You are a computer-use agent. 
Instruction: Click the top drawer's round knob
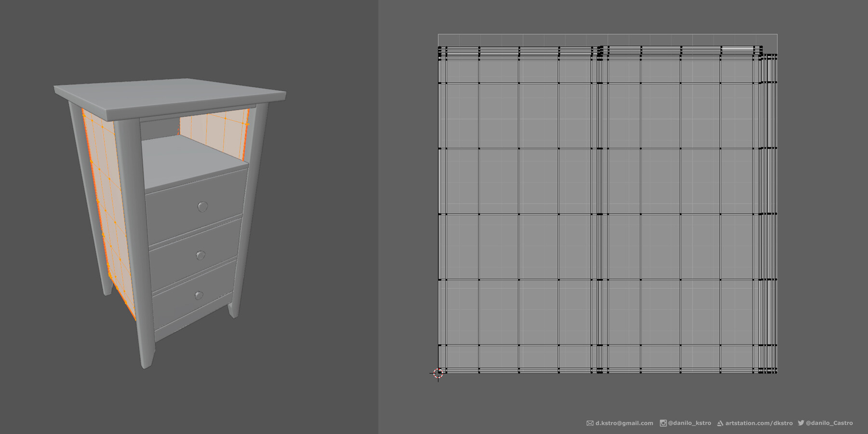pyautogui.click(x=201, y=206)
